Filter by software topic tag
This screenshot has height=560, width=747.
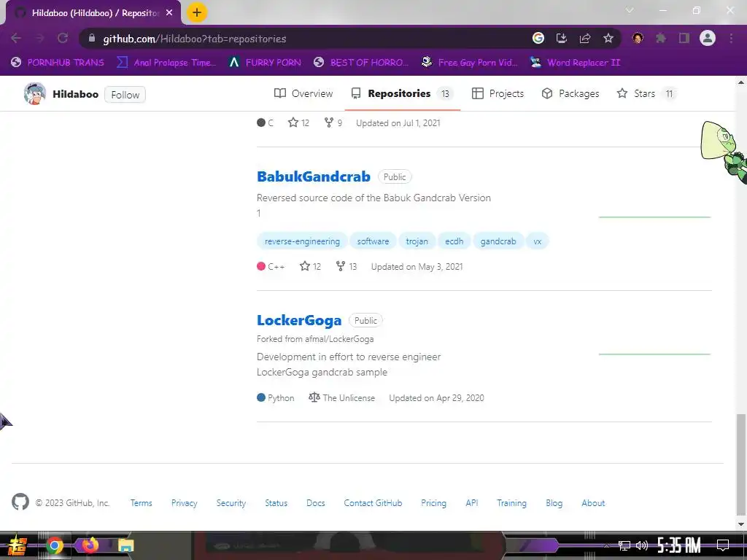pos(373,241)
